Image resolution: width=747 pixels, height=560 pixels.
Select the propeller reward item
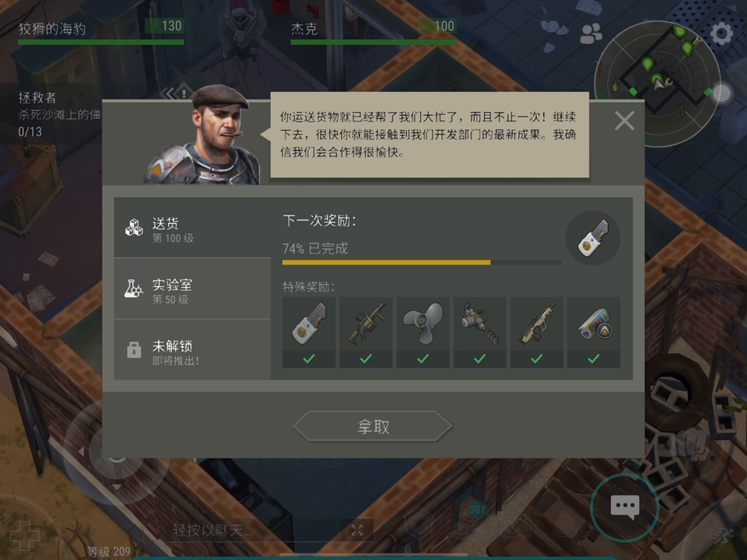point(423,324)
